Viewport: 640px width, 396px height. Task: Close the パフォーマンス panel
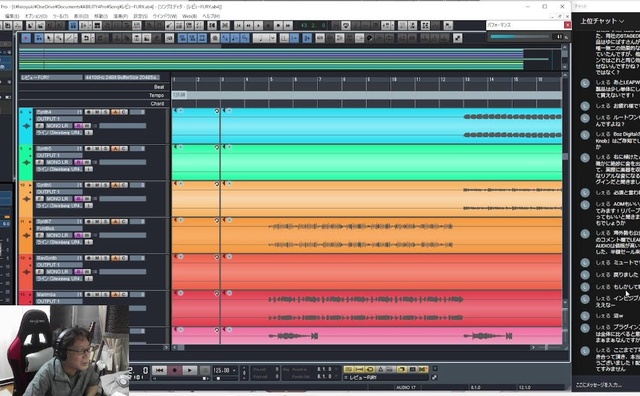[x=567, y=25]
